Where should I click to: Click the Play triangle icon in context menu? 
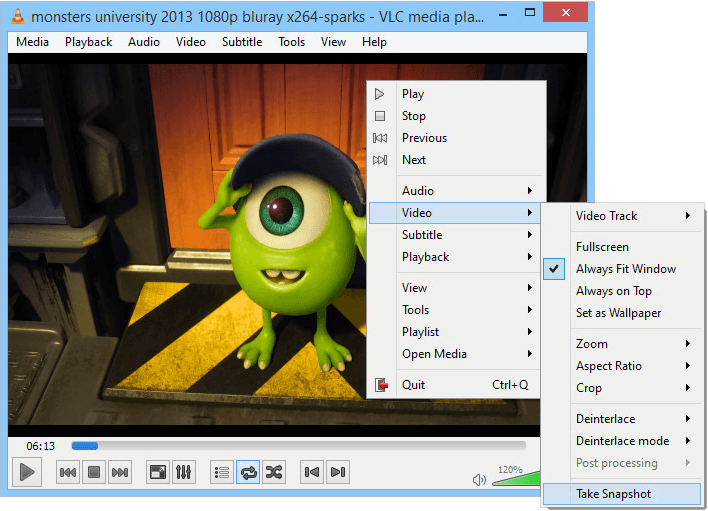(380, 94)
